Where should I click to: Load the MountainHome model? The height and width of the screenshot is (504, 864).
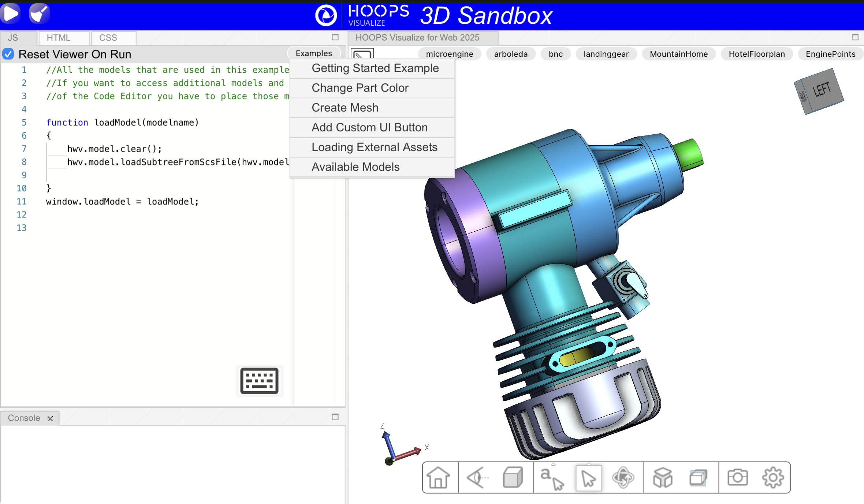[x=678, y=54]
